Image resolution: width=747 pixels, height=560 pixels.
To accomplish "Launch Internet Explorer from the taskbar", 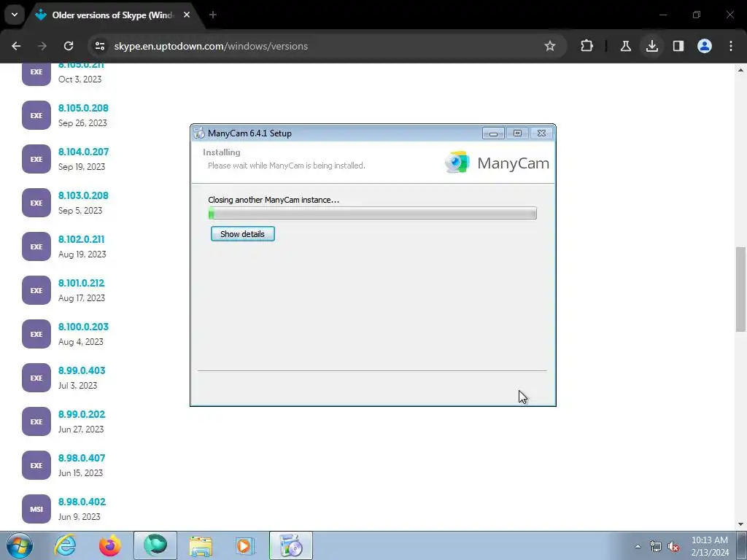I will click(65, 545).
